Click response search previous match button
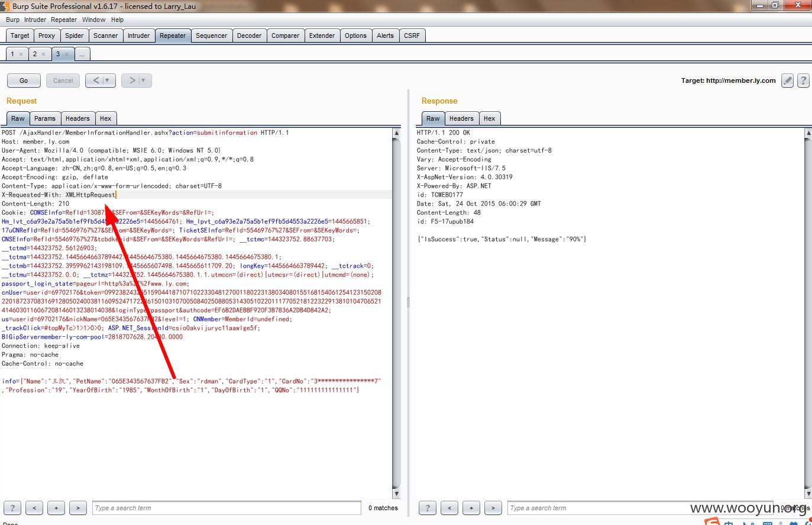The width and height of the screenshot is (812, 525). click(449, 508)
